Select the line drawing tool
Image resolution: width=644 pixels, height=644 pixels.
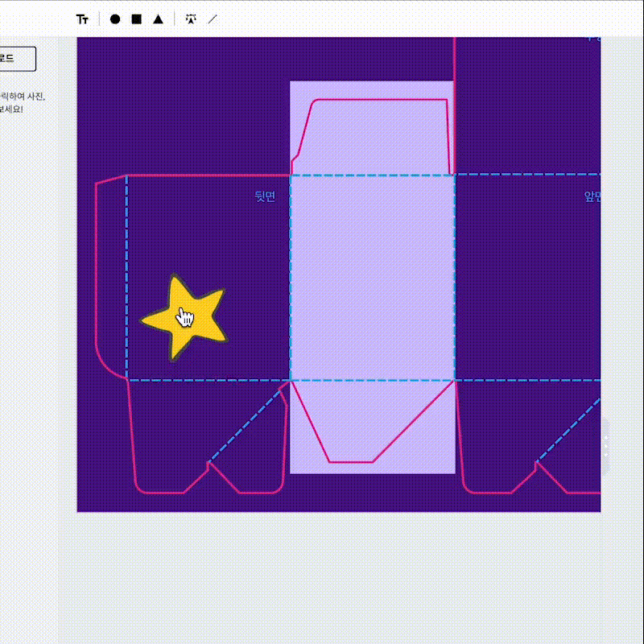pos(213,19)
